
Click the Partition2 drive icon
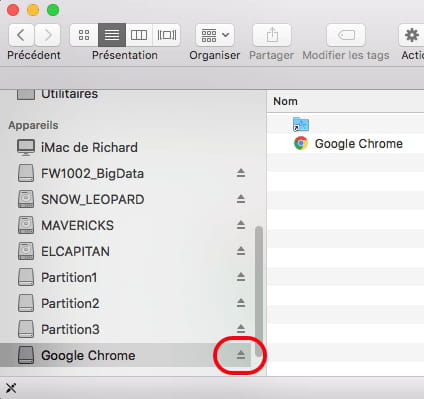tap(26, 303)
